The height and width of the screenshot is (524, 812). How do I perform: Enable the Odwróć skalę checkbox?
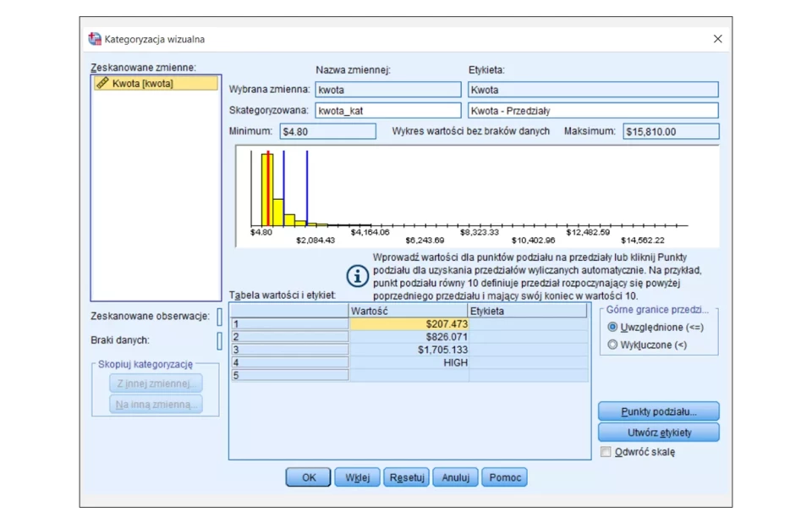[x=606, y=452]
